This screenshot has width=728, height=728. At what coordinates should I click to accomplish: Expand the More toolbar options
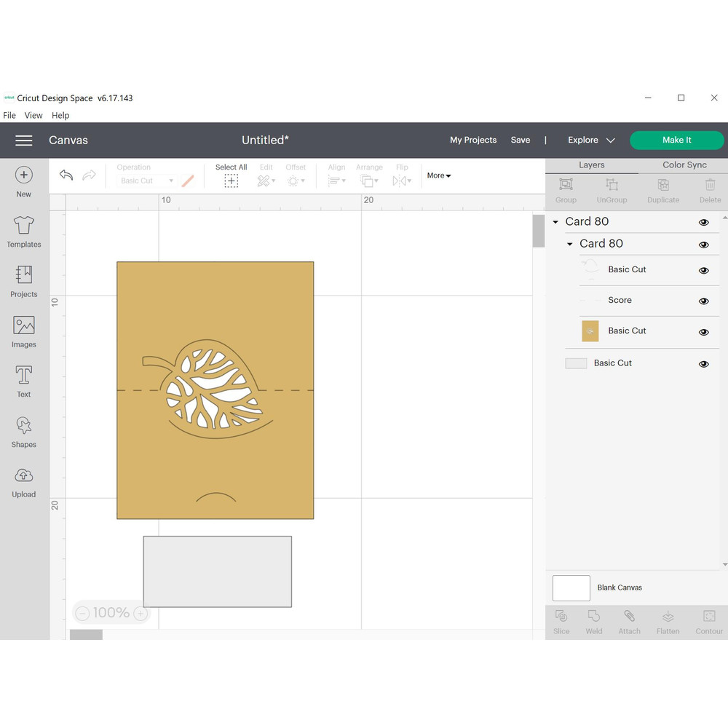(439, 175)
